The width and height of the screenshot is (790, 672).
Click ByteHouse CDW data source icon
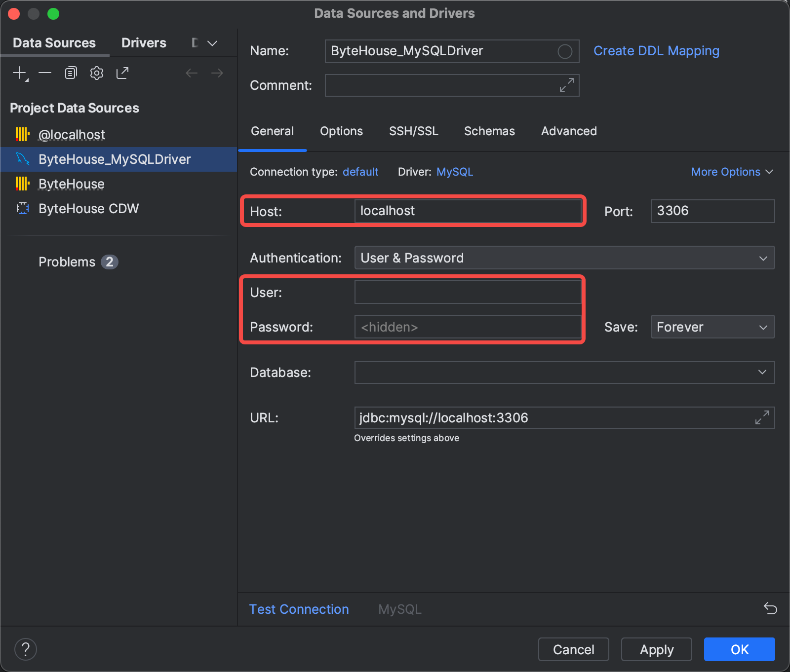tap(22, 208)
